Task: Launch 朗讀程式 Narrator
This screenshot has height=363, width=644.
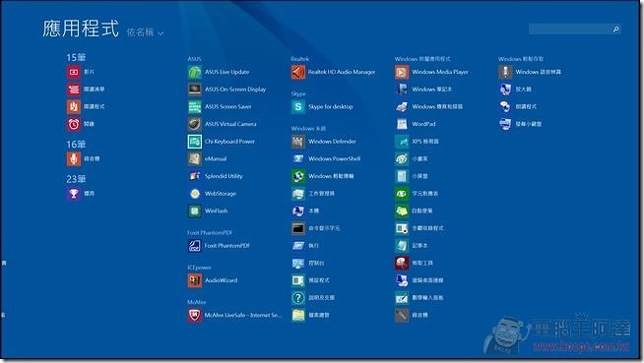Action: point(518,106)
